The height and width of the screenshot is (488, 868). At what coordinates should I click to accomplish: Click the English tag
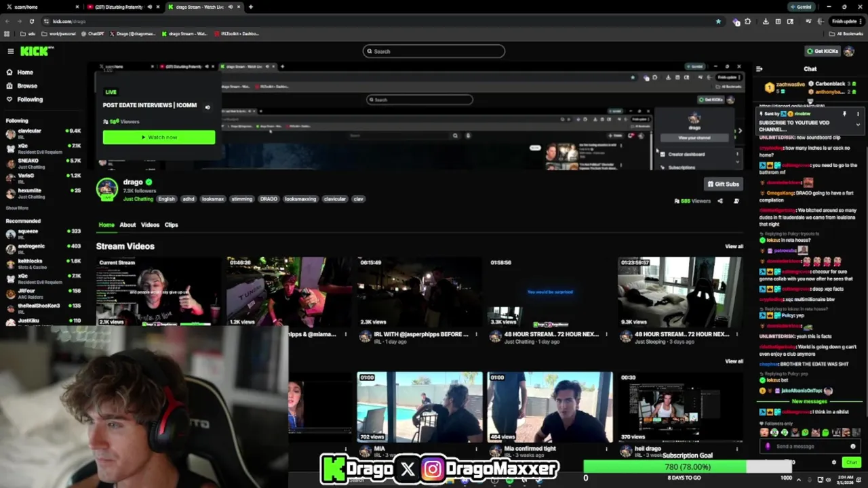[x=166, y=199]
